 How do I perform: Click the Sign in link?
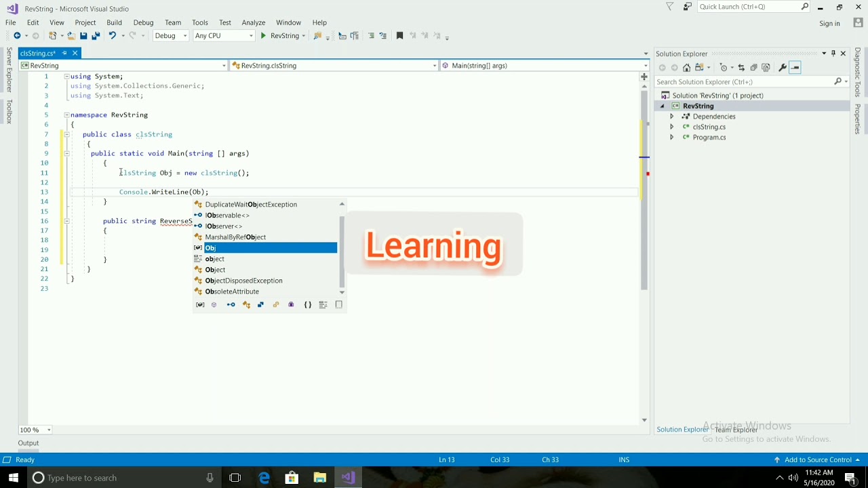click(829, 24)
